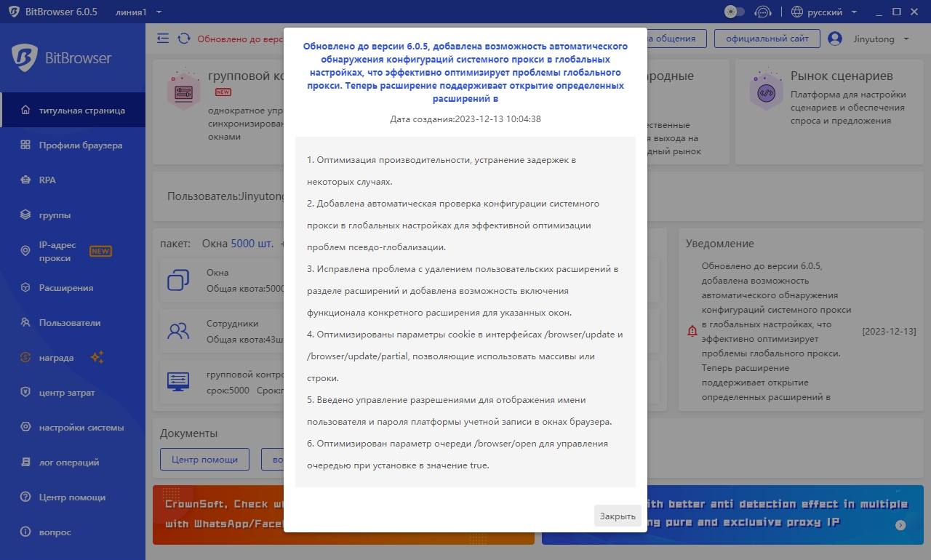The height and width of the screenshot is (560, 931).
Task: Open вопрос in the sidebar
Action: point(73,532)
